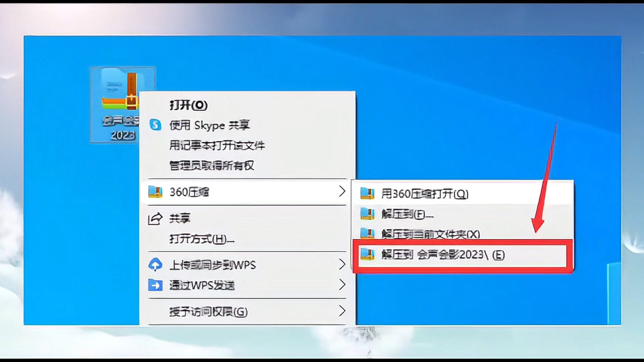
Task: Click the Skype icon in the context menu
Action: 155,125
